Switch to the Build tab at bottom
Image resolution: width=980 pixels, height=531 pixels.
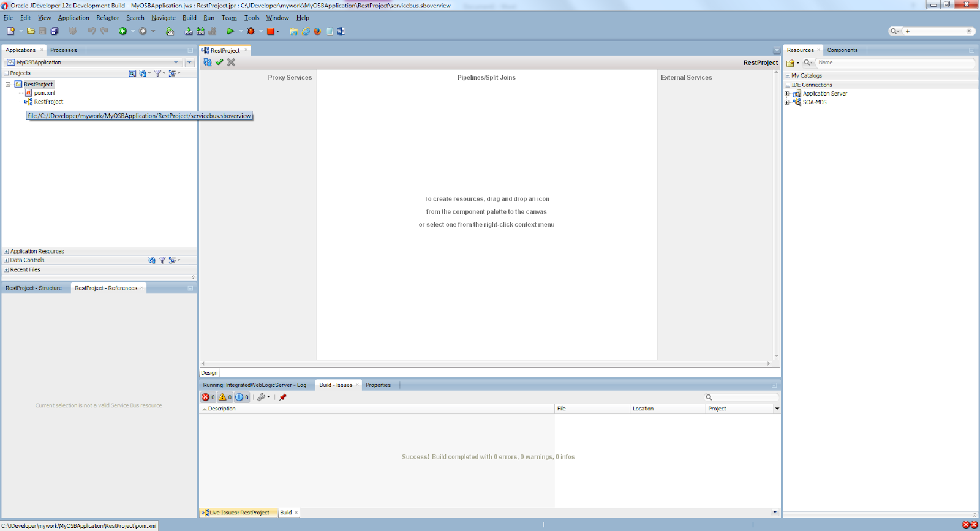(x=286, y=513)
